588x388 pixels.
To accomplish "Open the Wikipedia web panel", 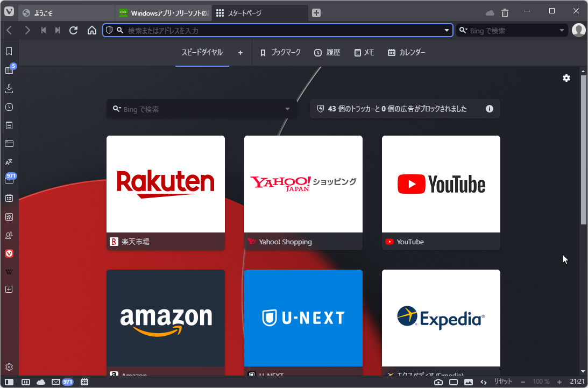I will point(9,271).
